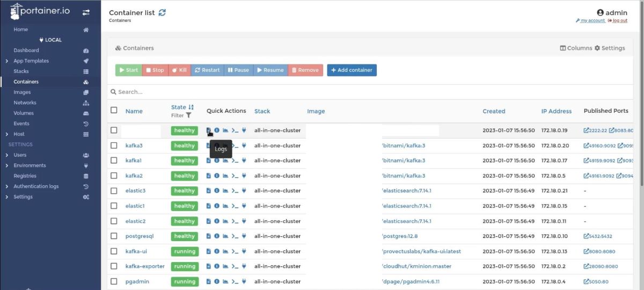The height and width of the screenshot is (290, 644).
Task: Click the State filter funnel icon
Action: click(x=188, y=115)
